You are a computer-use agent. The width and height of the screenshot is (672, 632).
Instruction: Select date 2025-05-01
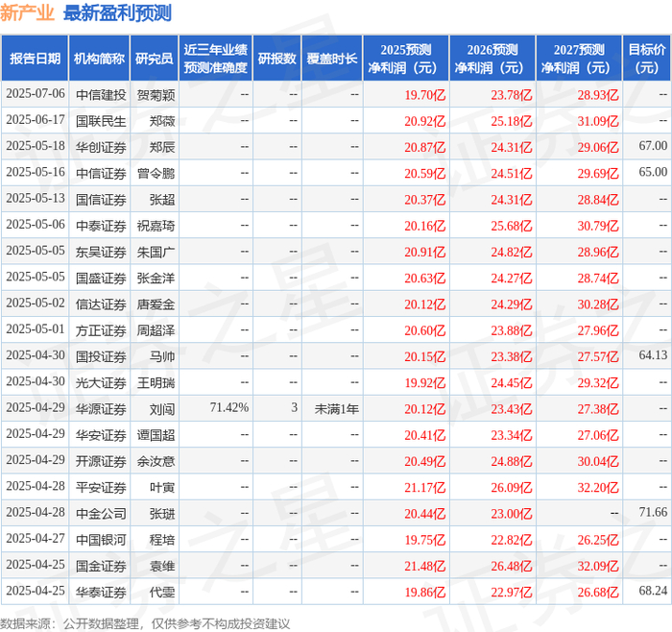(x=36, y=329)
